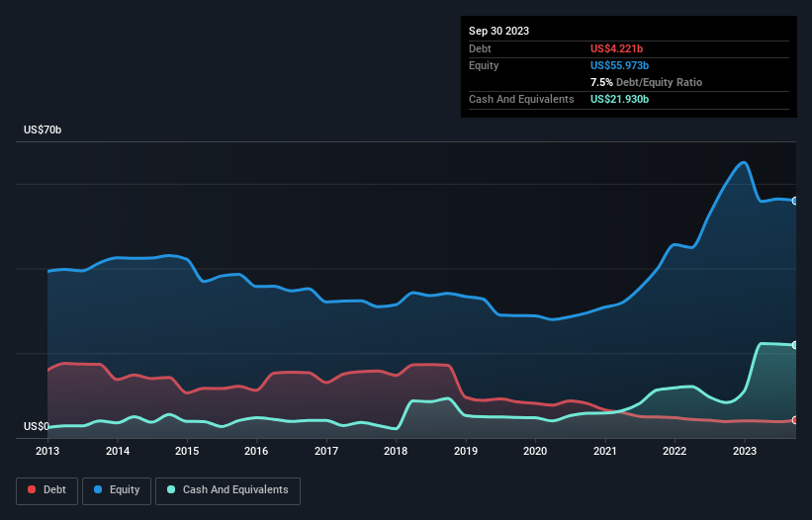Toggle Cash And Equivalents legend series

click(227, 490)
